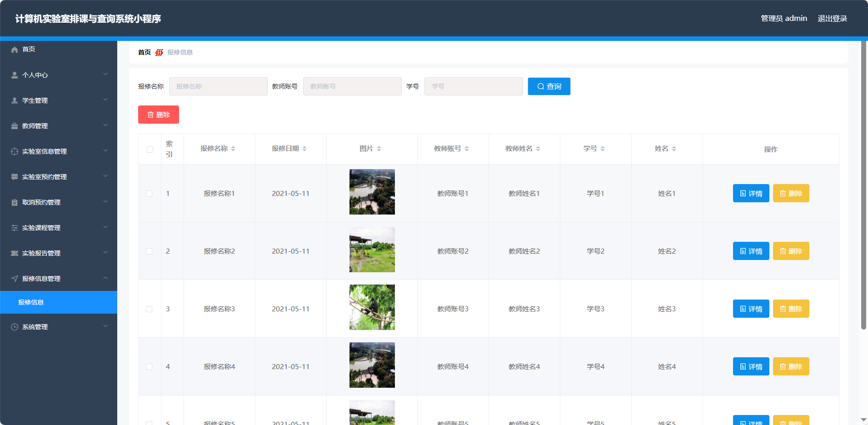
Task: Check the row for 报修名称4
Action: (149, 367)
